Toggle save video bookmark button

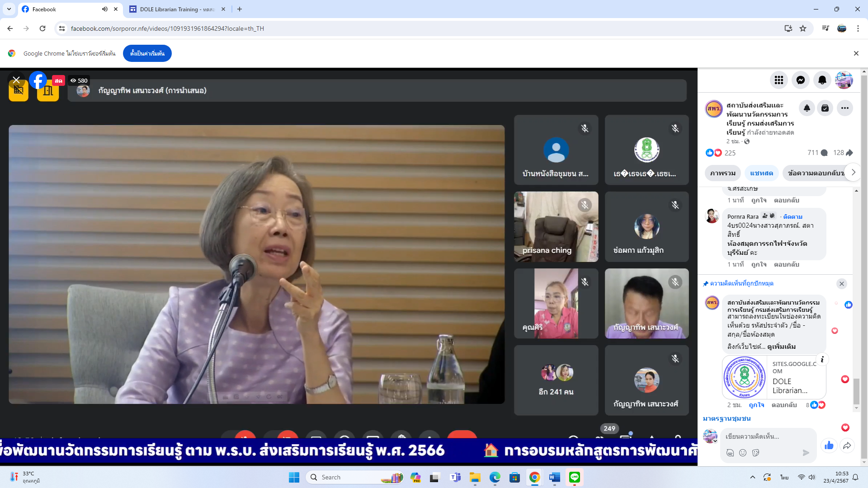pyautogui.click(x=825, y=108)
